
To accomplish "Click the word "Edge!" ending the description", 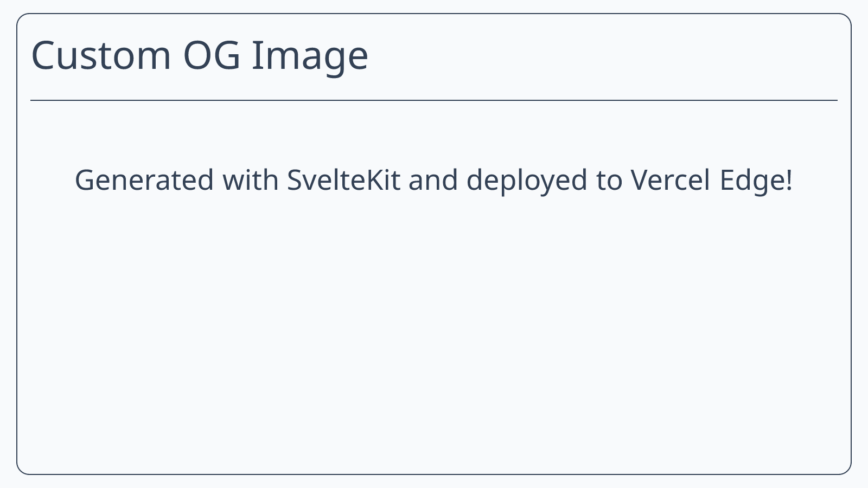I will [756, 181].
